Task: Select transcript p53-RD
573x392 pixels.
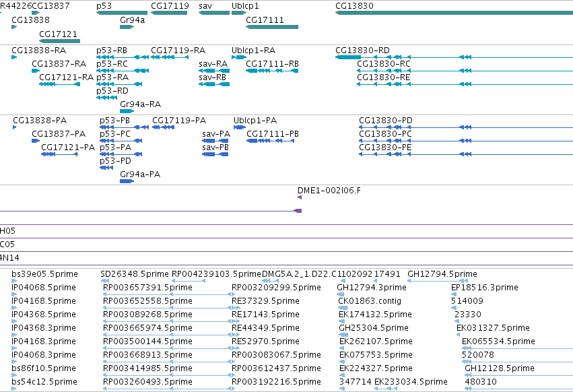Action: pyautogui.click(x=106, y=98)
